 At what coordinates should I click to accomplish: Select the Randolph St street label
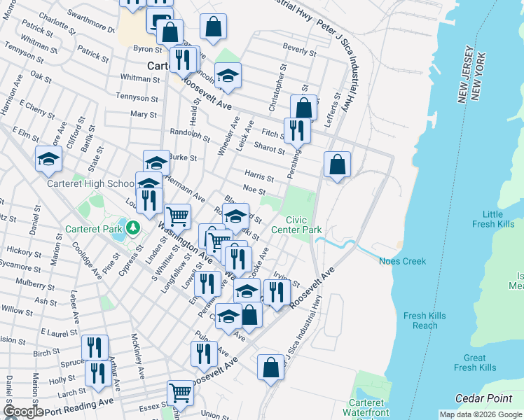[x=190, y=135]
